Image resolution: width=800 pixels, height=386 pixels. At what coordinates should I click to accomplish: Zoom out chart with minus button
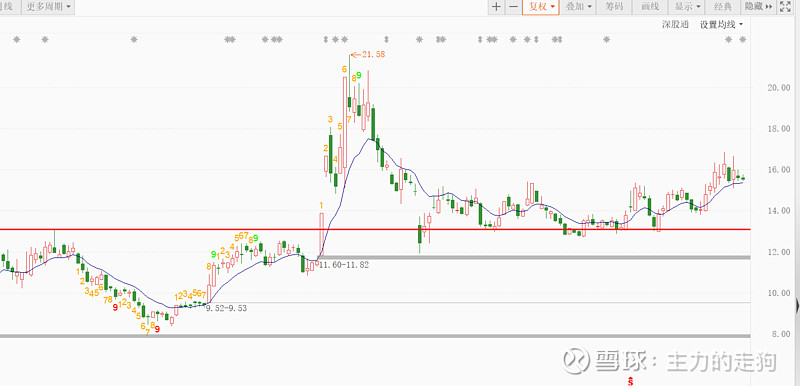tap(514, 7)
